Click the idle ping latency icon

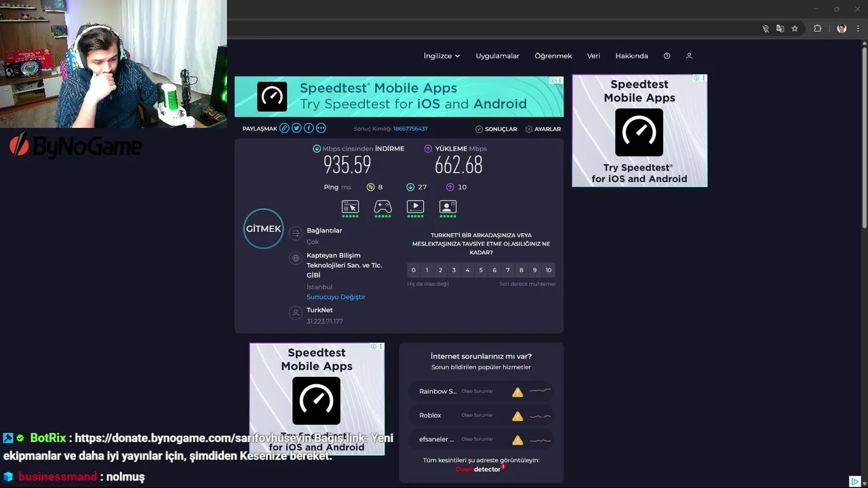point(370,187)
